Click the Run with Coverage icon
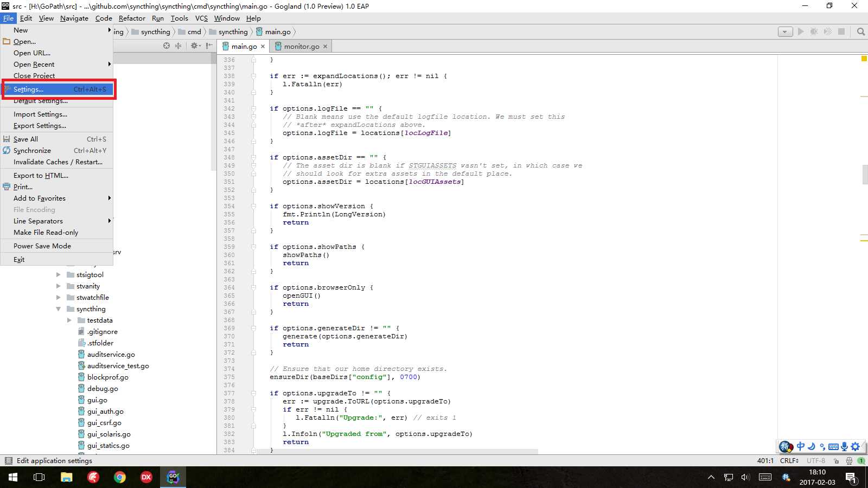The width and height of the screenshot is (868, 488). pyautogui.click(x=827, y=31)
